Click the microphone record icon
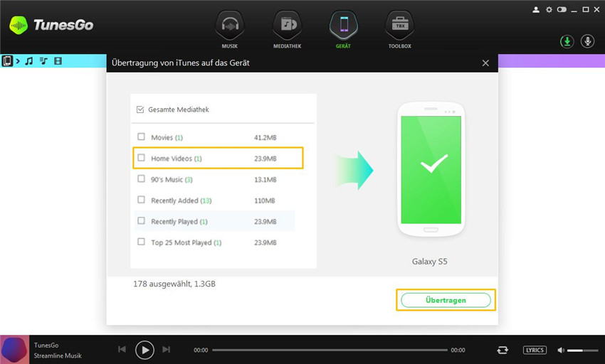This screenshot has height=364, width=605. (x=588, y=41)
